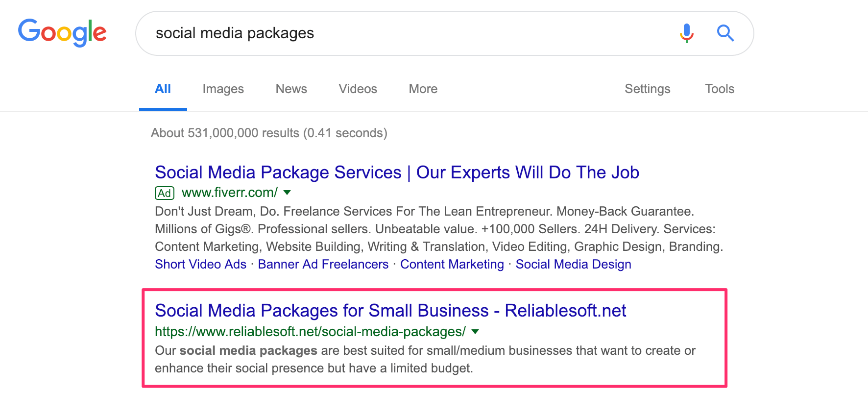The width and height of the screenshot is (868, 393).
Task: Expand the reliablesoft.net URL dropdown arrow
Action: pos(475,332)
